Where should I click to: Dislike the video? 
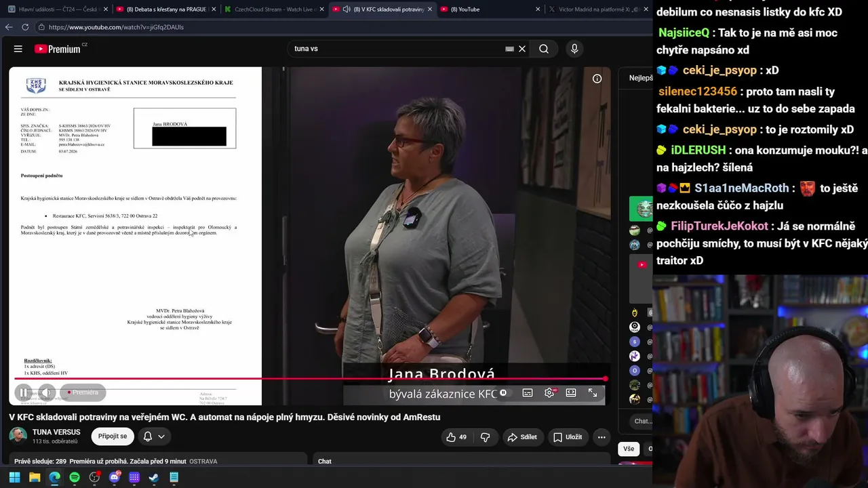pos(485,437)
